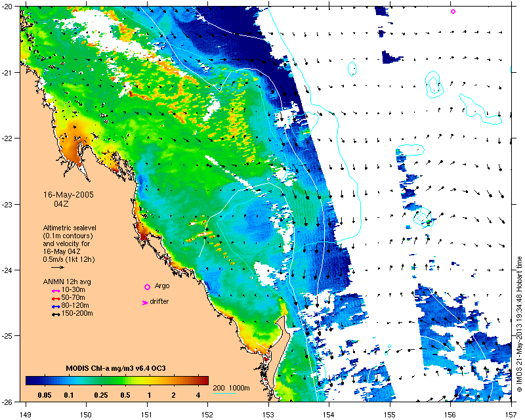
Task: Click the 'and velocity for' legend text
Action: point(67,243)
